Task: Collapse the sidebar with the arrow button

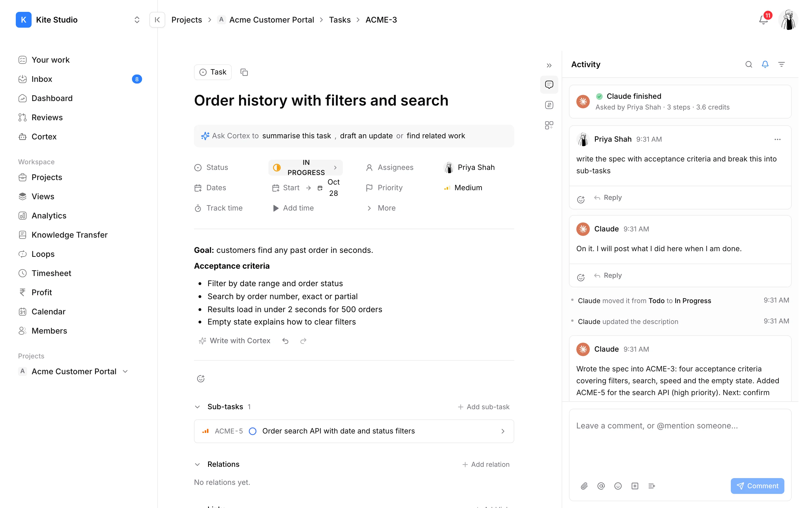Action: click(x=157, y=20)
